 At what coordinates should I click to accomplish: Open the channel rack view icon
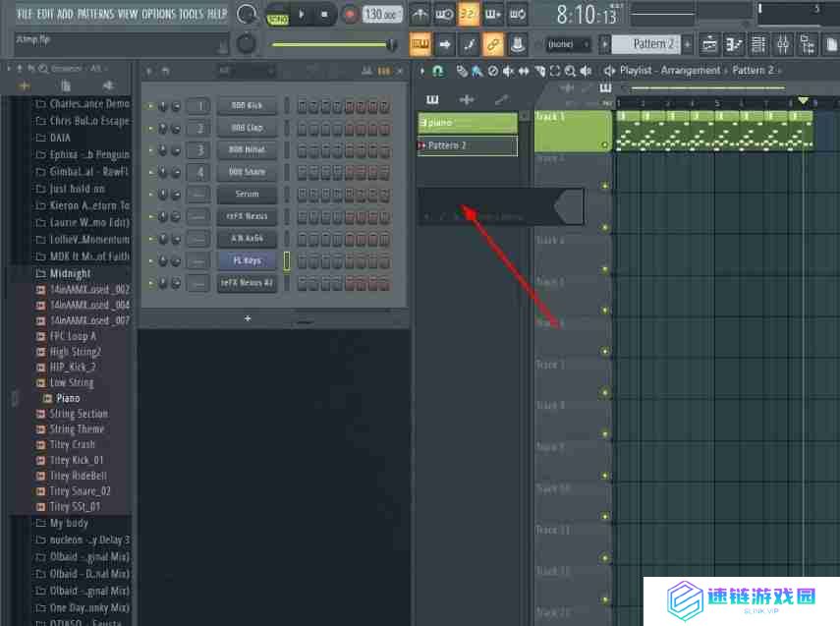coord(758,44)
